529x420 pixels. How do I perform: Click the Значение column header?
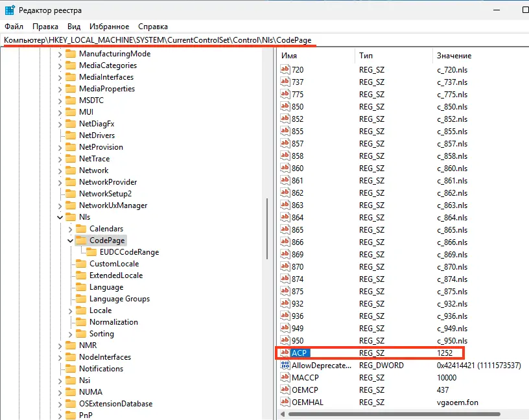pos(481,56)
